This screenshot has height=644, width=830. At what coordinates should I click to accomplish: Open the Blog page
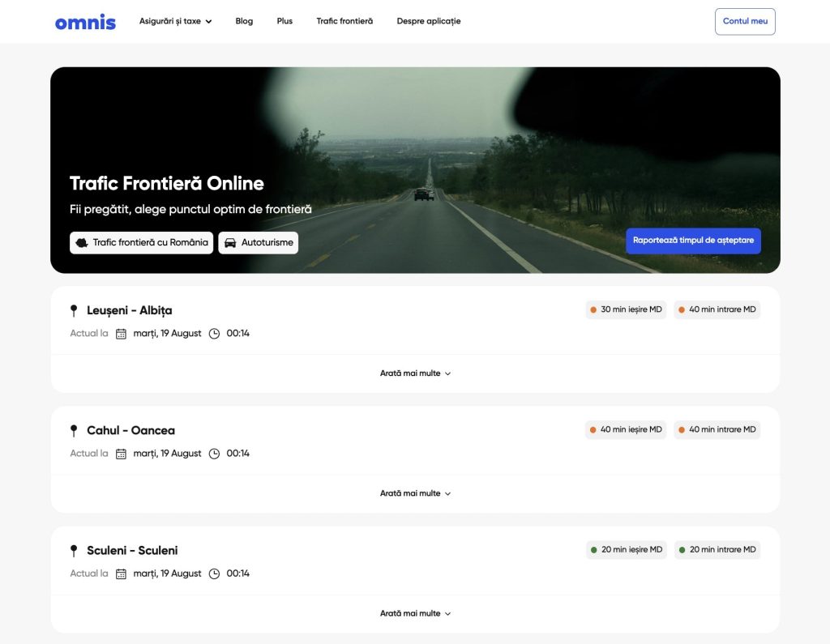244,21
